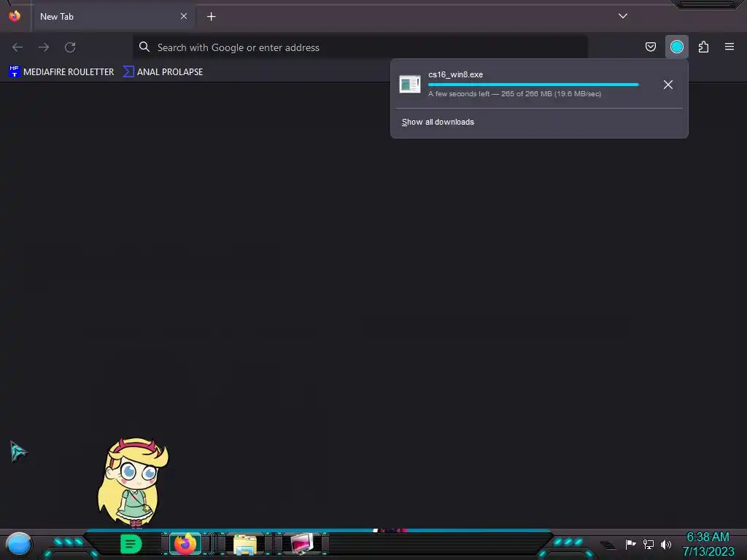
Task: Open the Firefox application menu
Action: click(x=729, y=47)
